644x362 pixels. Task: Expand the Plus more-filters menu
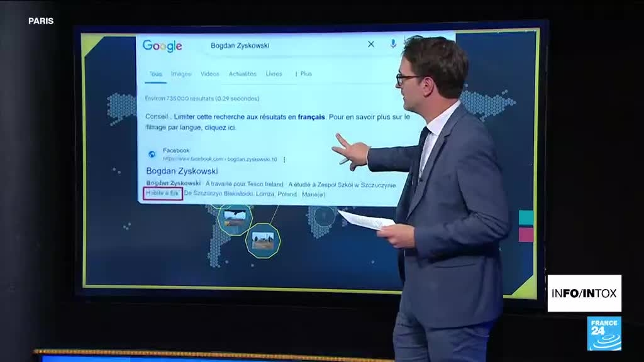tap(304, 74)
